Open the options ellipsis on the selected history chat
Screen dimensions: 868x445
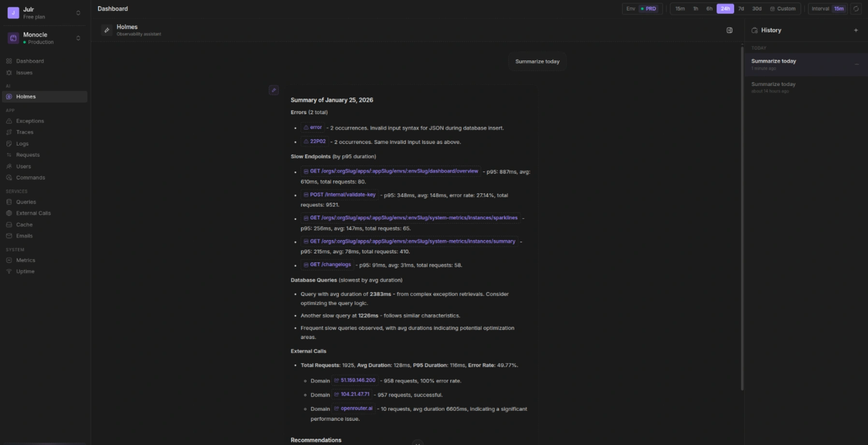click(856, 64)
